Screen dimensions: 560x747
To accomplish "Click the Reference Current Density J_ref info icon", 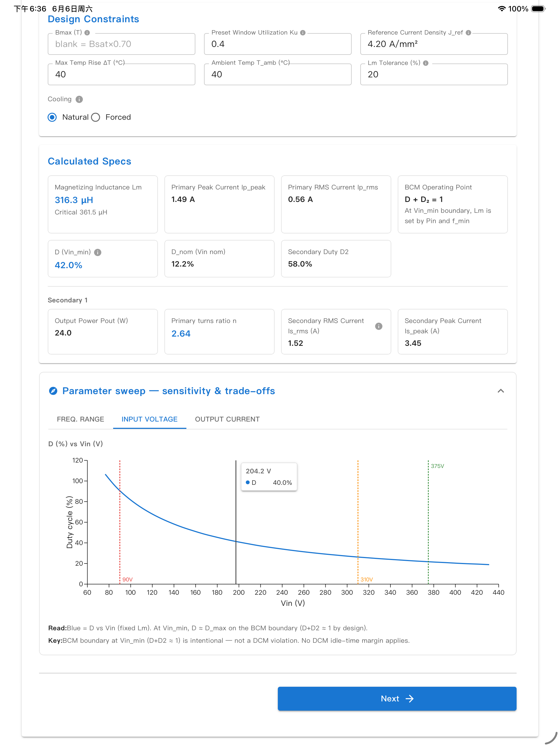I will (x=468, y=33).
